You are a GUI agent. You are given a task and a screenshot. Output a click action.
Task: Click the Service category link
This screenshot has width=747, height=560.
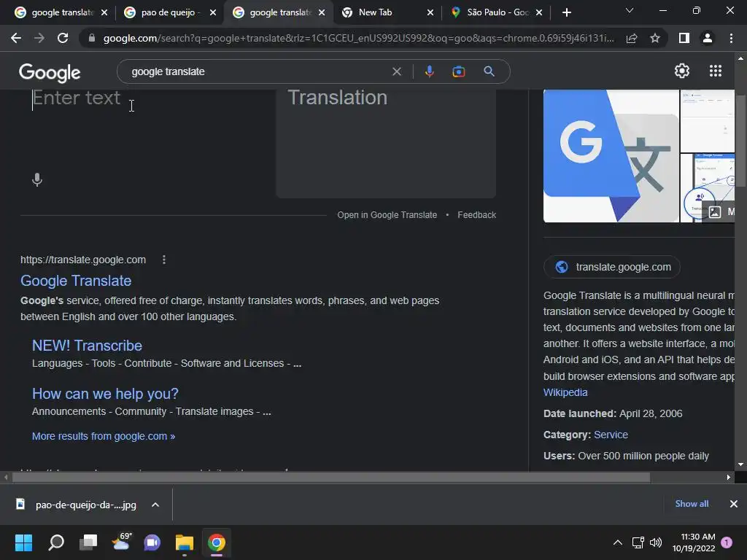pos(611,435)
